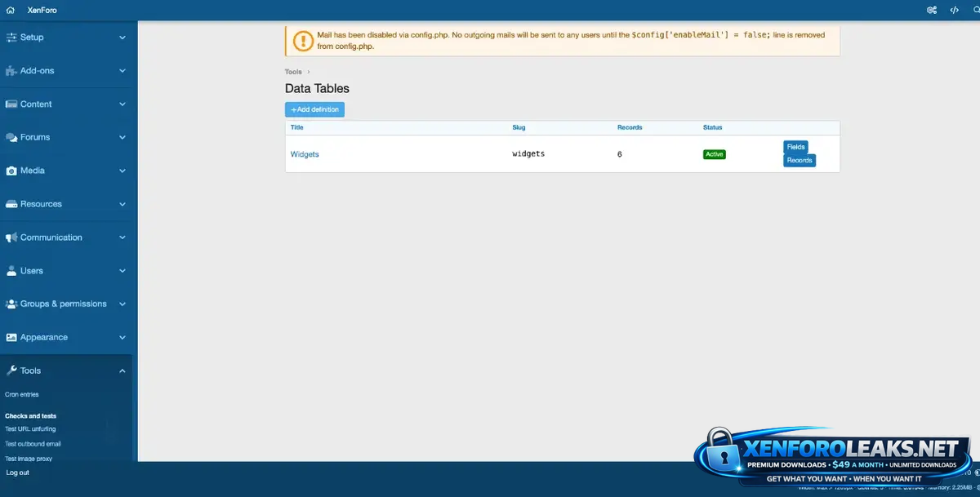Click the Add definition button
980x497 pixels.
(x=314, y=109)
